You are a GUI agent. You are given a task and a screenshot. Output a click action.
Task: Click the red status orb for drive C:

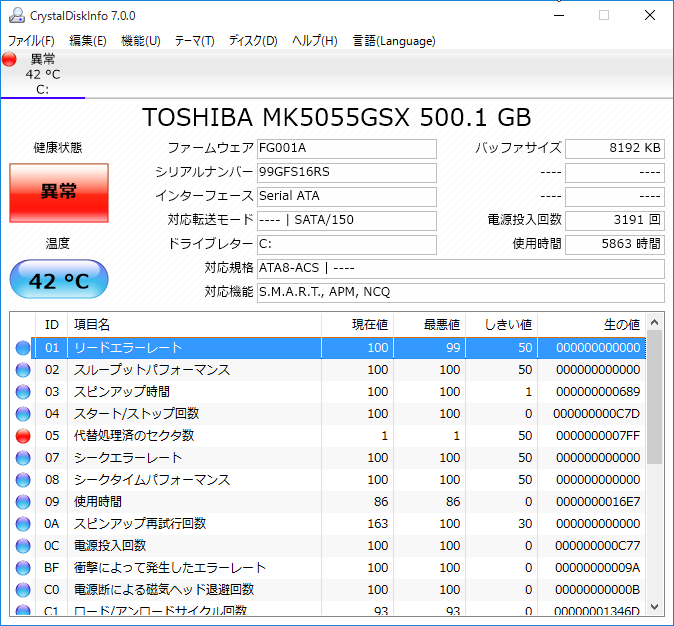[9, 59]
